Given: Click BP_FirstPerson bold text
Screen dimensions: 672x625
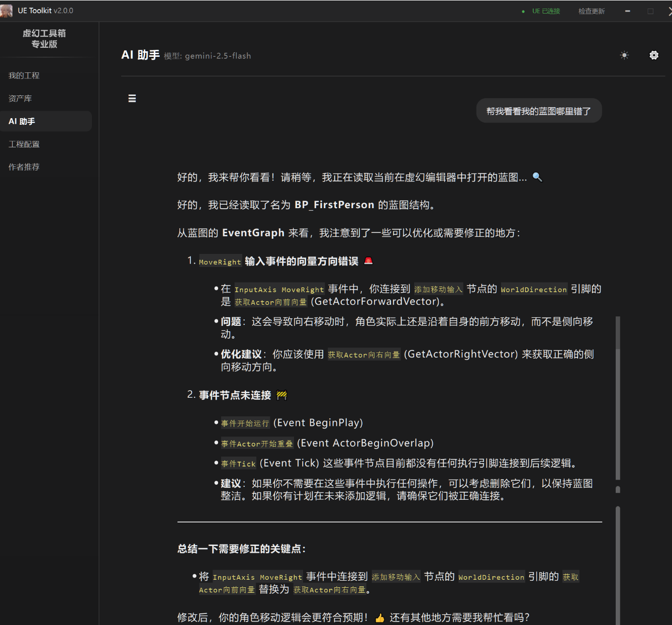Looking at the screenshot, I should 334,205.
